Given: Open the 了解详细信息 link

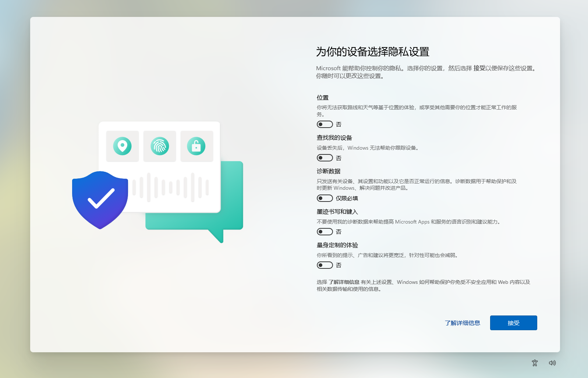Looking at the screenshot, I should (462, 323).
